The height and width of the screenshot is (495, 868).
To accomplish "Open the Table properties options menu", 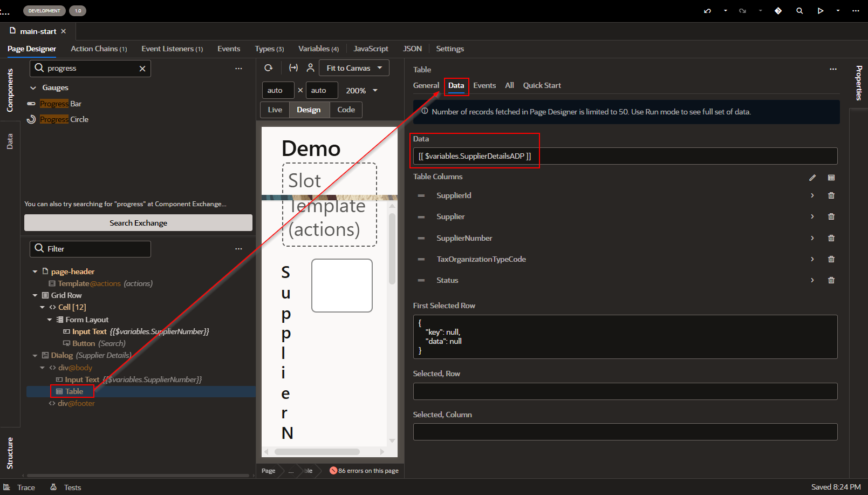I will pyautogui.click(x=833, y=69).
